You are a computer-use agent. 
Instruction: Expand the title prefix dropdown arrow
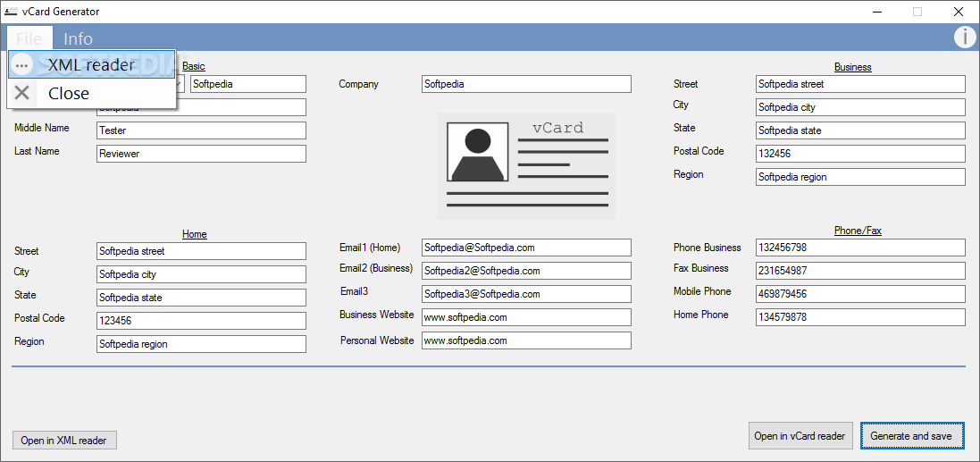click(x=179, y=84)
